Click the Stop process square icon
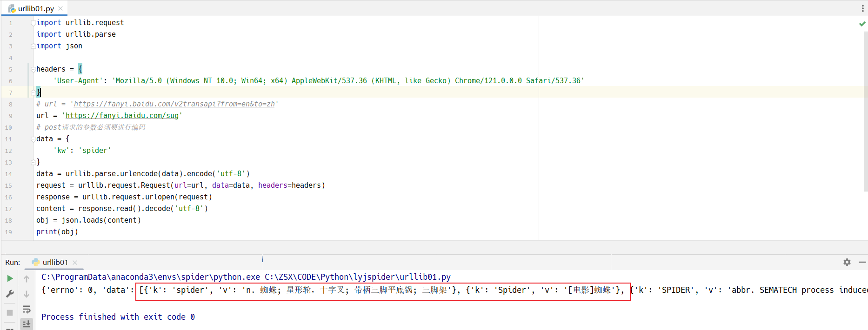868x330 pixels. [10, 312]
